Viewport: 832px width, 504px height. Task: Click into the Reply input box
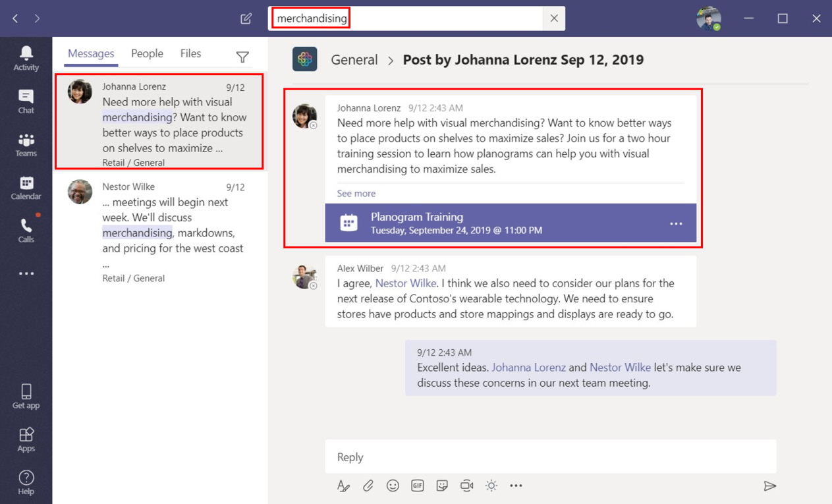[x=551, y=457]
